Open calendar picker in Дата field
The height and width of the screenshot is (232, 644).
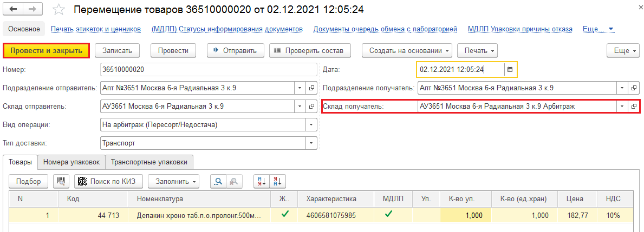[x=510, y=69]
